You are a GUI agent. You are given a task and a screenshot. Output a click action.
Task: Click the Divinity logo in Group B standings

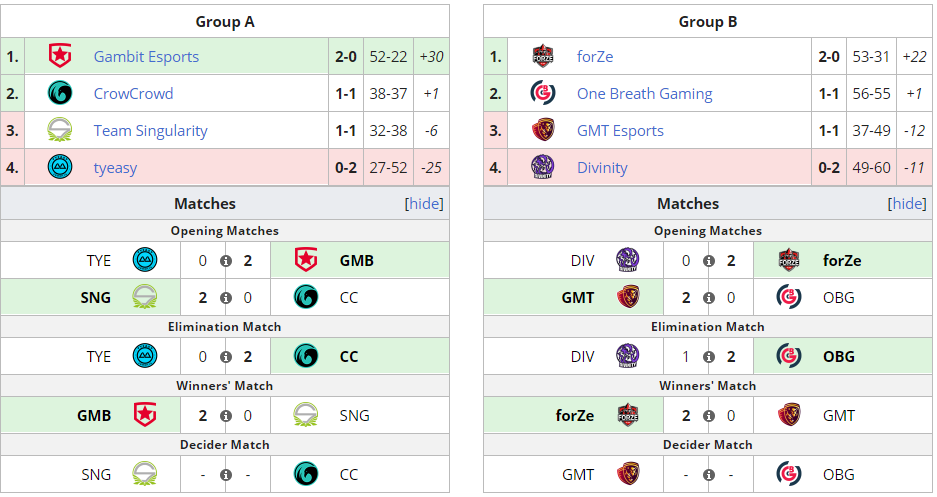[543, 167]
